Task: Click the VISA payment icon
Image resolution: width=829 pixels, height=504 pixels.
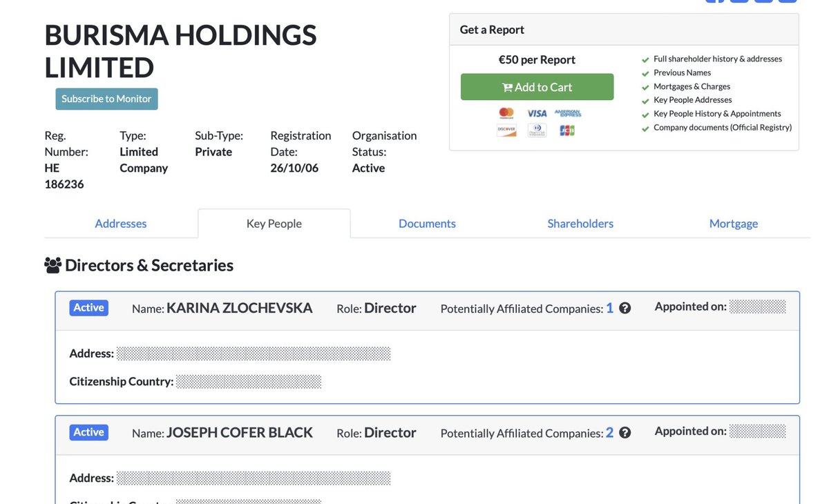Action: coord(537,113)
